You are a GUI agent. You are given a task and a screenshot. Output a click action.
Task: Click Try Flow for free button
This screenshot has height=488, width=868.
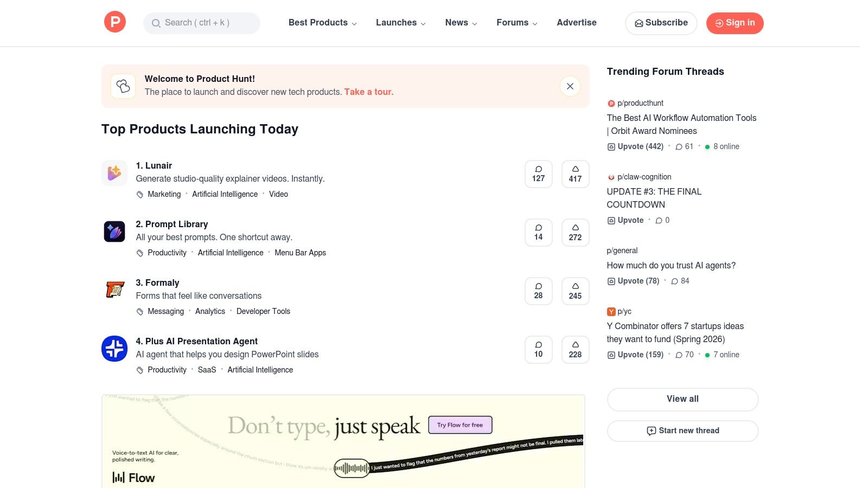pos(460,425)
